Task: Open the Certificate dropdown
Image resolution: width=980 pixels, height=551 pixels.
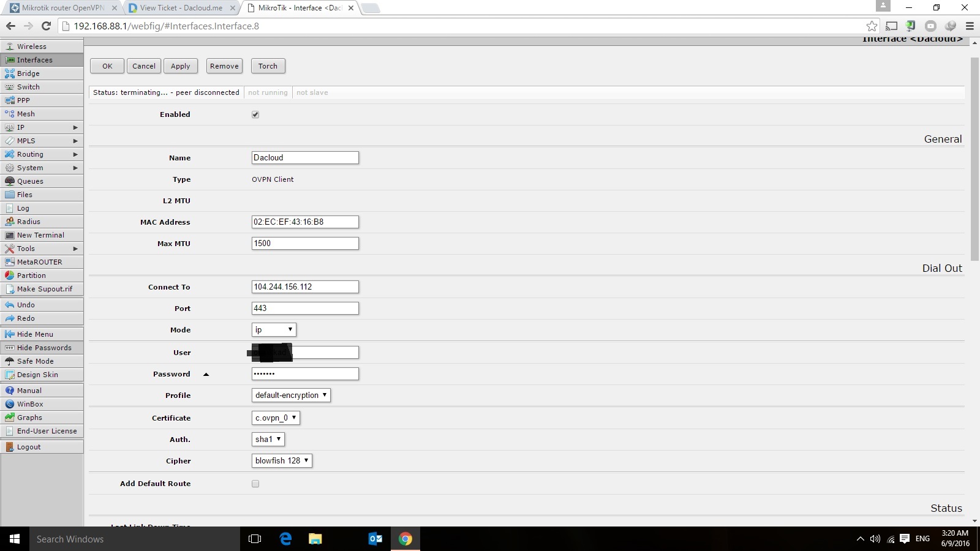Action: point(276,418)
